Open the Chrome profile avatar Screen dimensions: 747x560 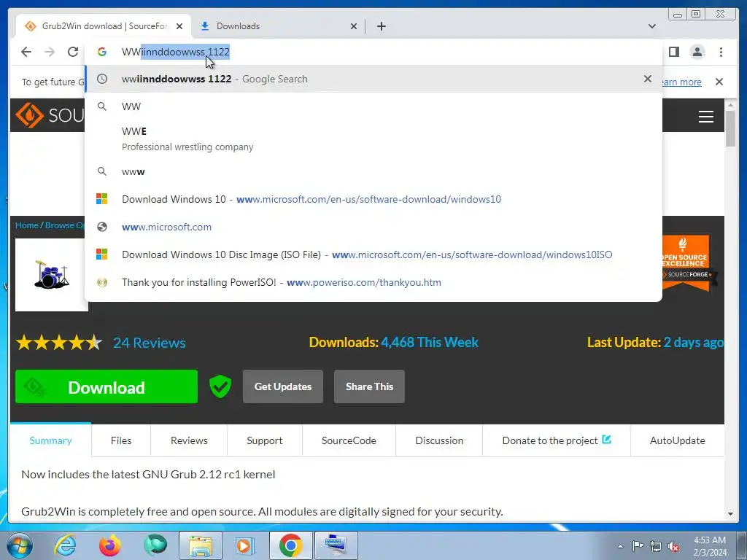click(x=697, y=52)
